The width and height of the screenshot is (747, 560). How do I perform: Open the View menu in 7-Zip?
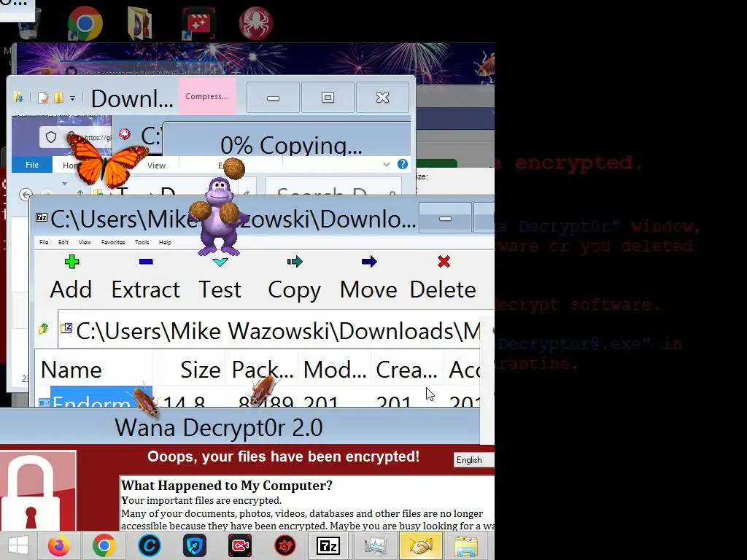point(85,242)
